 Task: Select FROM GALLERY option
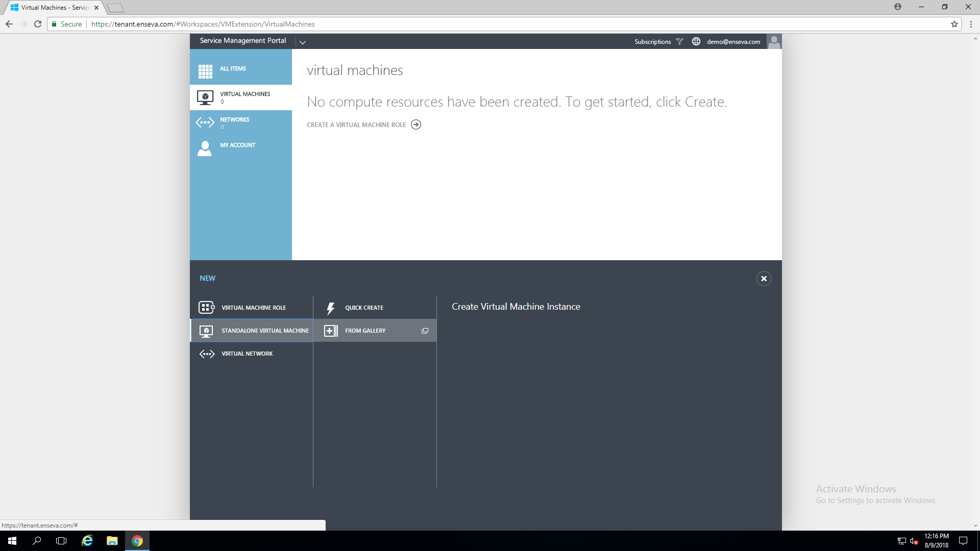point(365,331)
